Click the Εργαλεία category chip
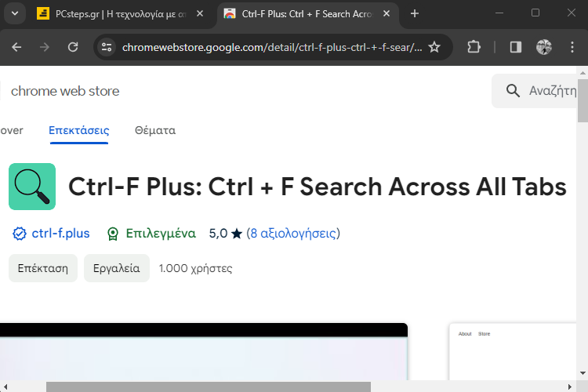 (117, 268)
